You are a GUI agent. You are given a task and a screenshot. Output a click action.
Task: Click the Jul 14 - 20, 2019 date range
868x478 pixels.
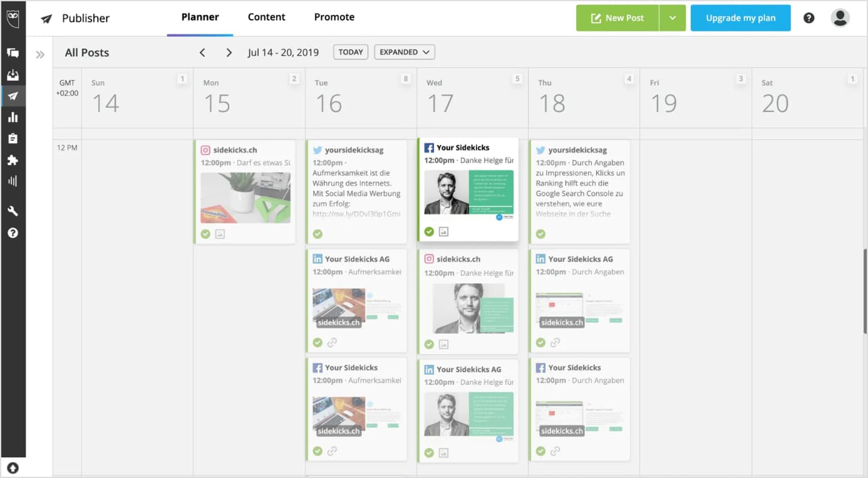pos(283,53)
